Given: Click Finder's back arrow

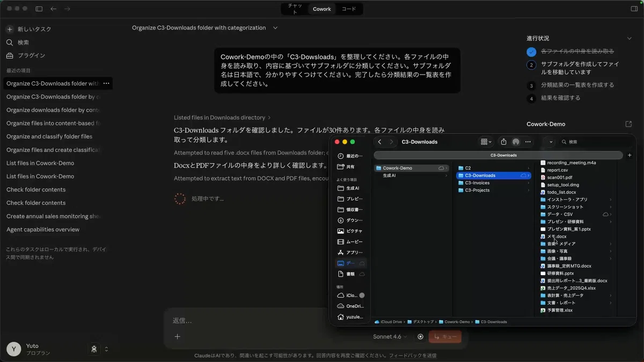Looking at the screenshot, I should 380,142.
